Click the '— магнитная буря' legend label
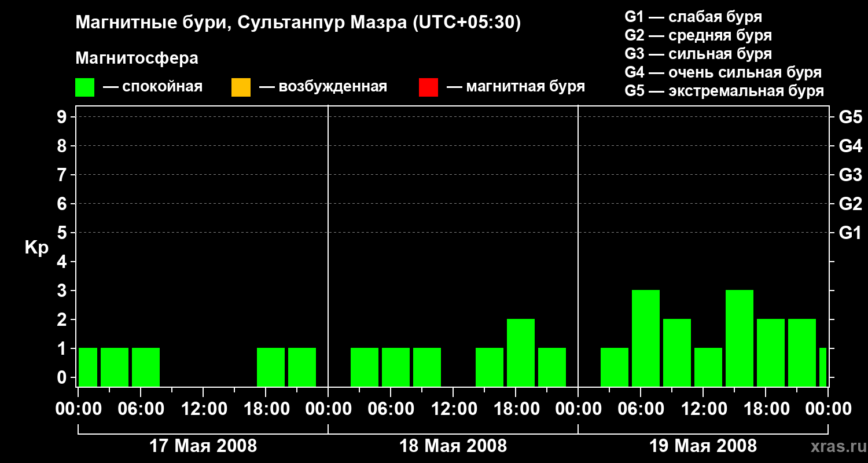The width and height of the screenshot is (868, 463). [x=516, y=87]
